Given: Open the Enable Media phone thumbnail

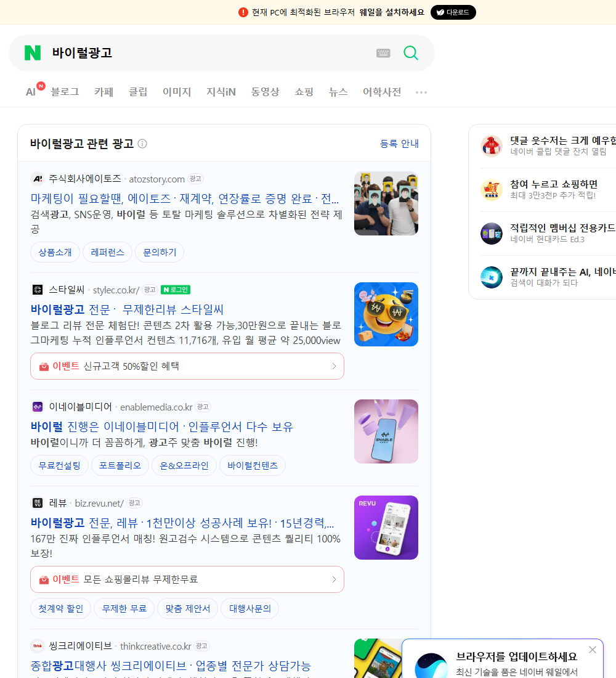Looking at the screenshot, I should click(x=386, y=431).
